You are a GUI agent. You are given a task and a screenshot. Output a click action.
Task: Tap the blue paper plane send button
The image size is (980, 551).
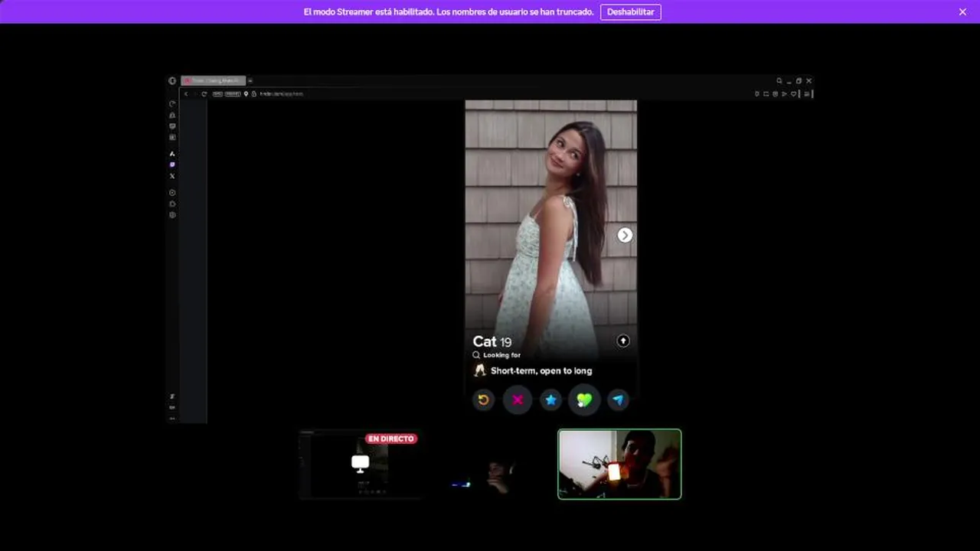(x=618, y=399)
